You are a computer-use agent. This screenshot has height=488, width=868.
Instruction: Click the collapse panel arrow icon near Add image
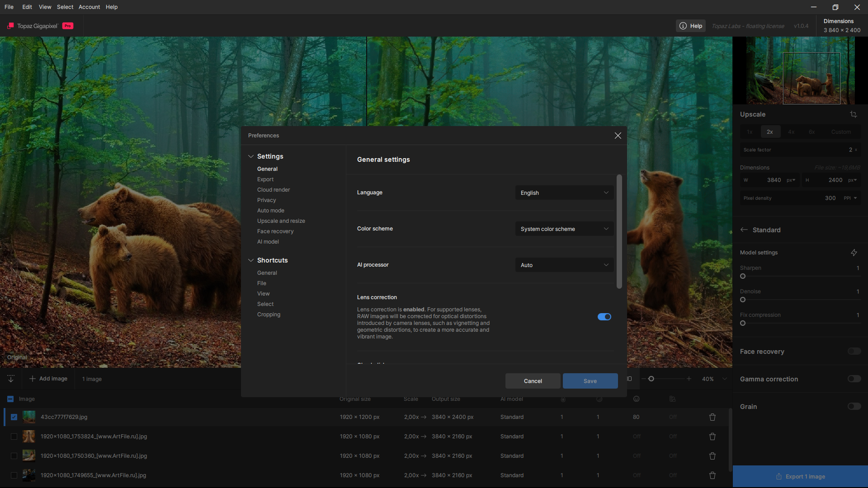(x=11, y=379)
